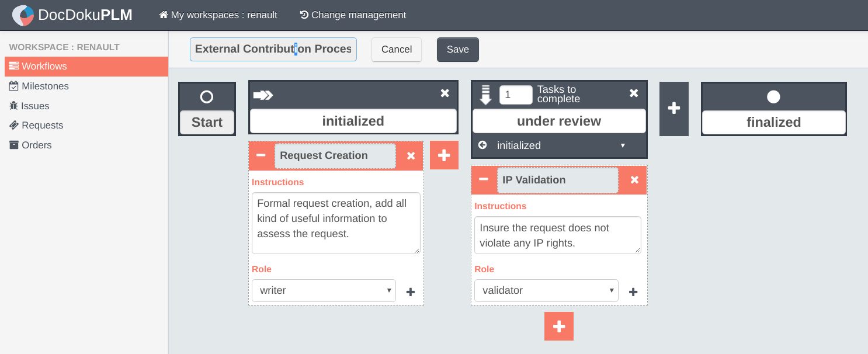The image size is (868, 354).
Task: Add a task beside Request Creation
Action: pyautogui.click(x=444, y=155)
